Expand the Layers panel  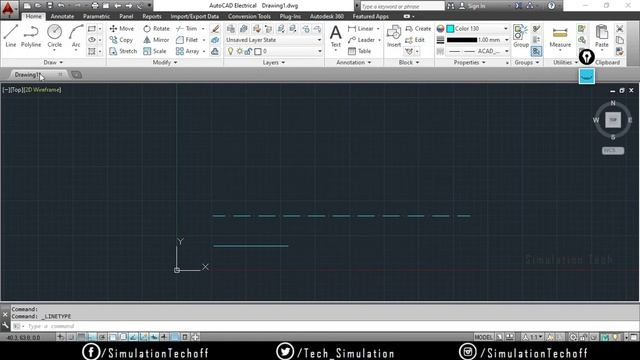pos(273,62)
